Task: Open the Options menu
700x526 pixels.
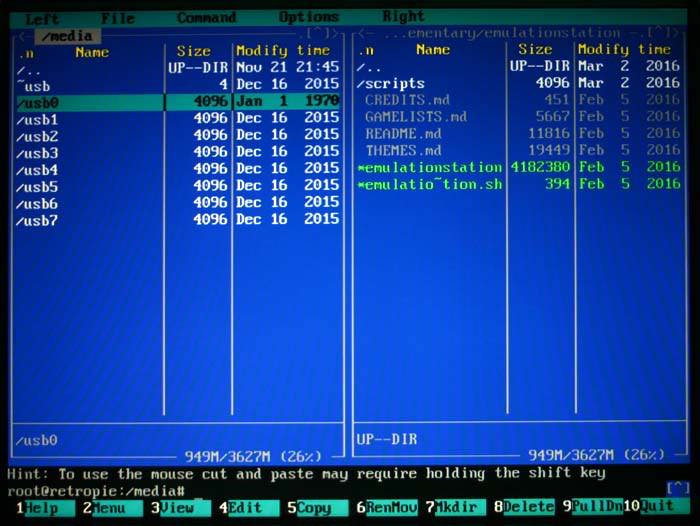Action: 308,17
